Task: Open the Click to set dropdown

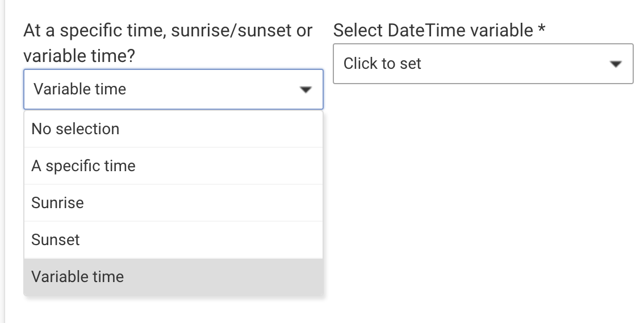Action: 483,64
